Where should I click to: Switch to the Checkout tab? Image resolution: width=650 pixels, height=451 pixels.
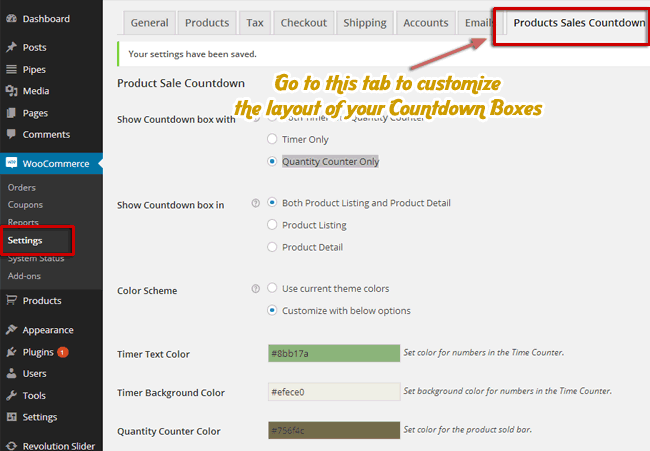point(303,23)
